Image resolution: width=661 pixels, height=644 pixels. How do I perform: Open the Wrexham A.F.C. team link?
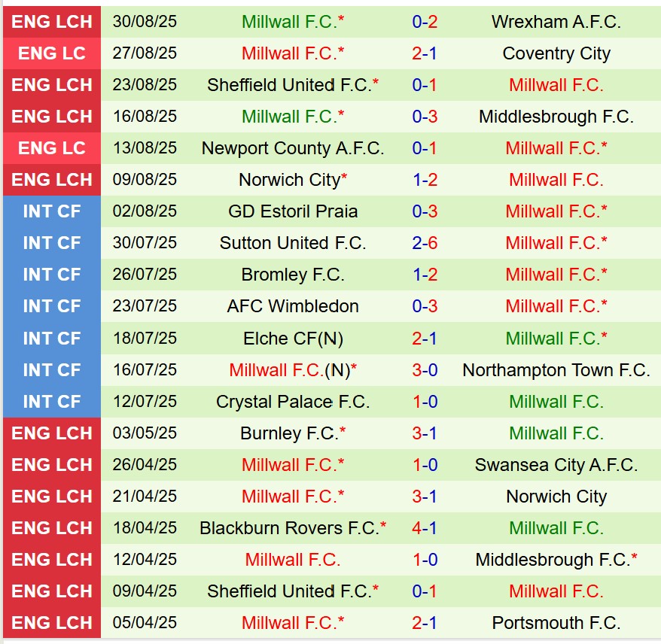click(556, 22)
